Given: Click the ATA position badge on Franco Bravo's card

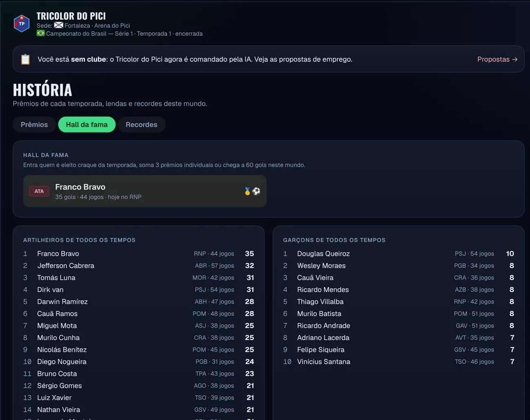Looking at the screenshot, I should [x=39, y=191].
